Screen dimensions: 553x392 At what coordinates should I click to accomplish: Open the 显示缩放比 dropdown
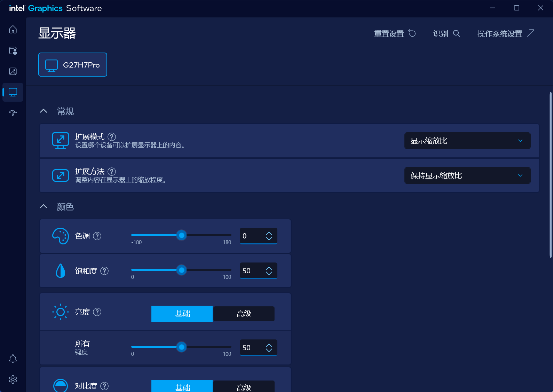tap(467, 141)
